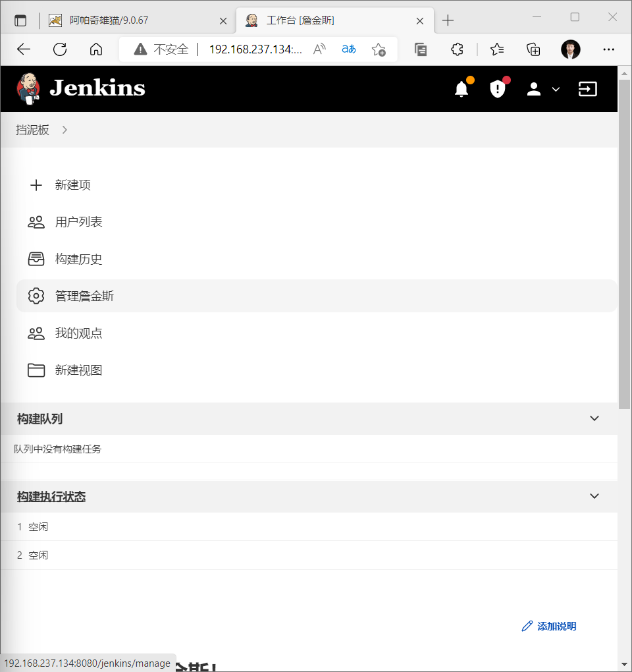
Task: Open the browser settings and more menu
Action: click(608, 49)
